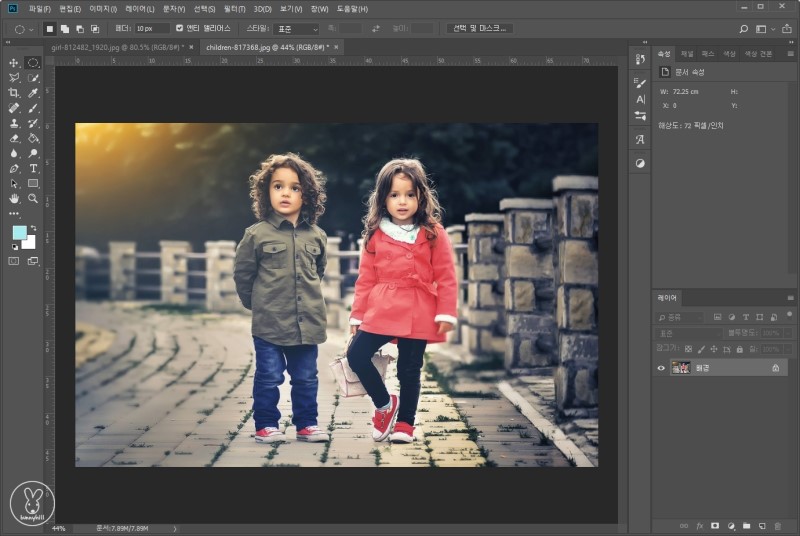800x536 pixels.
Task: Toggle the anti-alias (앤티 앨리어스) checkbox
Action: (x=179, y=28)
